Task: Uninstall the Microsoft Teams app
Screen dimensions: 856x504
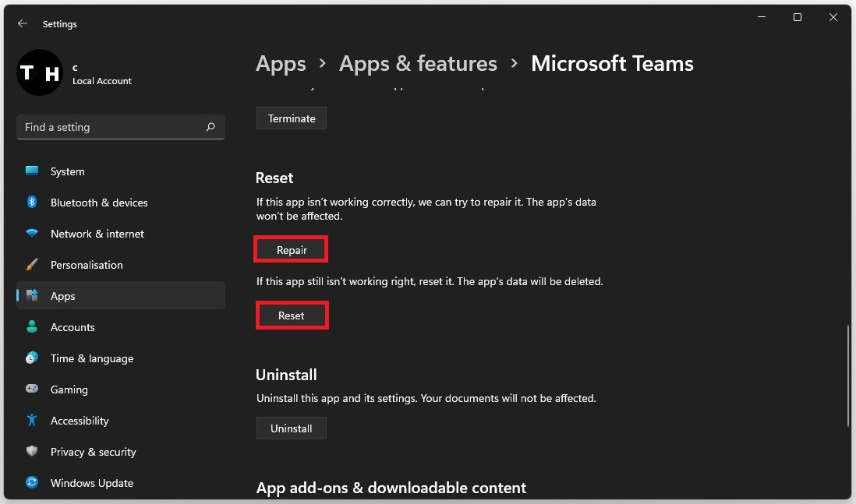Action: point(292,428)
